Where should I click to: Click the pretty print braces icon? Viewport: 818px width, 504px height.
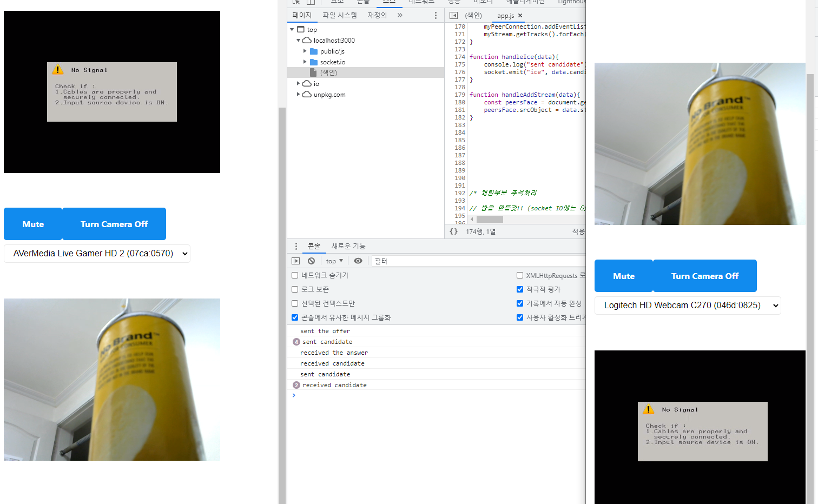[x=453, y=231]
